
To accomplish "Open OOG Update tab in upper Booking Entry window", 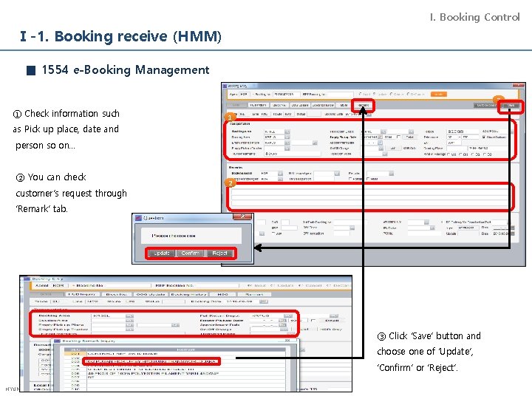I will coord(300,105).
